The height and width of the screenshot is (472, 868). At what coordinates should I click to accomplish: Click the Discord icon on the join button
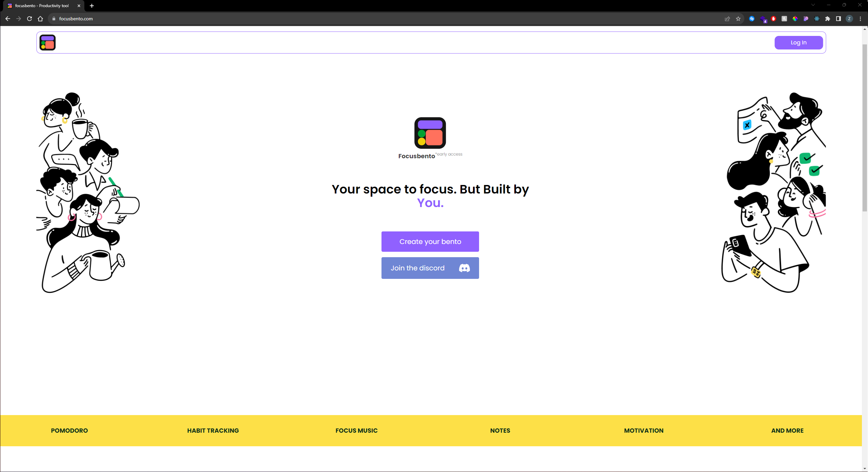[464, 268]
